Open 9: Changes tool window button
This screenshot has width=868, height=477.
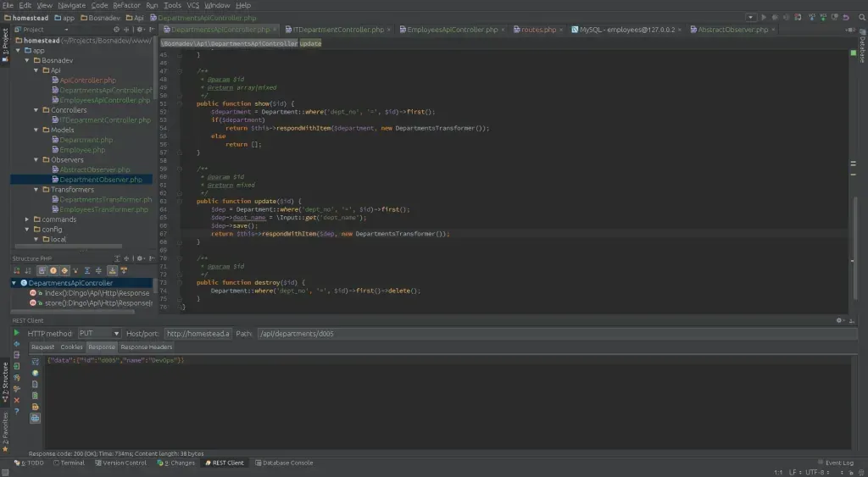point(176,463)
